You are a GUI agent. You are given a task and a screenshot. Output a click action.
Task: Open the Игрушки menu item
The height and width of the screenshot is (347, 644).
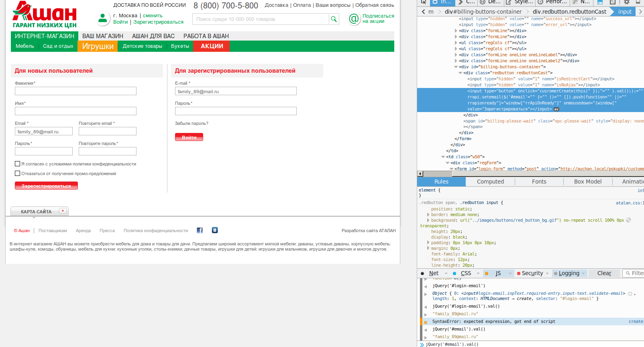[98, 46]
